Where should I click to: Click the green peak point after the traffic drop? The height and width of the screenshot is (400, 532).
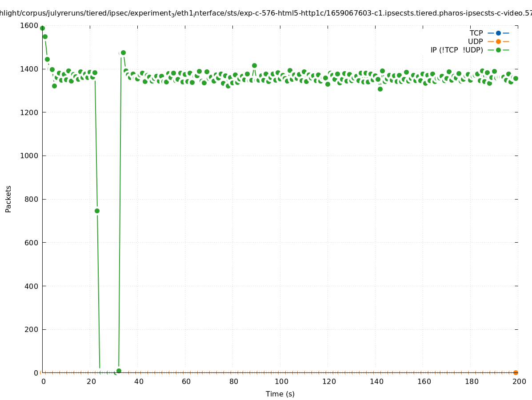123,52
